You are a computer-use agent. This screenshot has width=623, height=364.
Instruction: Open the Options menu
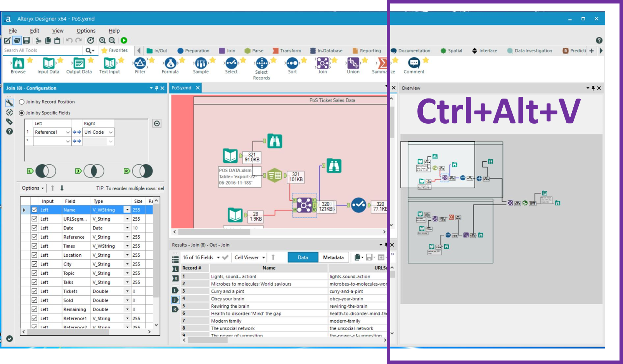pos(86,31)
